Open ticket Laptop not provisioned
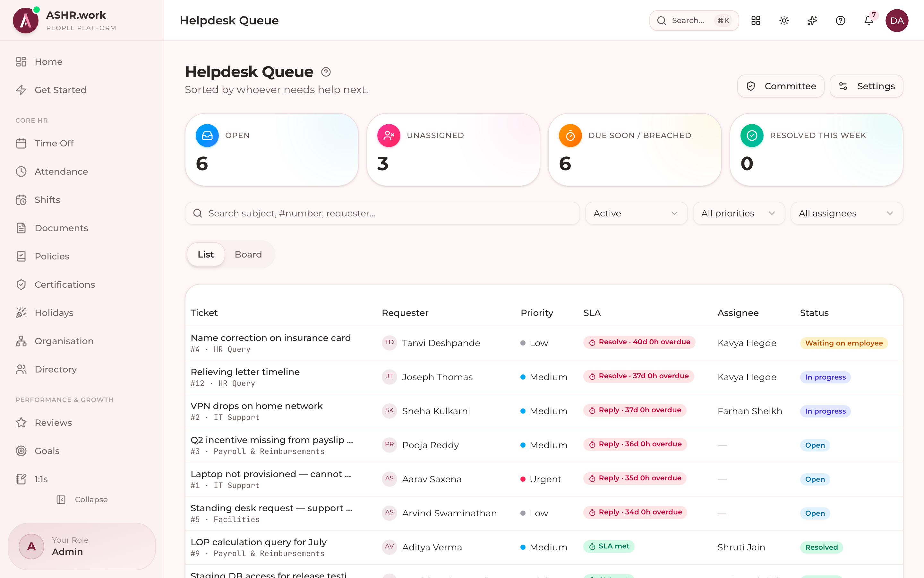The height and width of the screenshot is (578, 924). coord(271,474)
